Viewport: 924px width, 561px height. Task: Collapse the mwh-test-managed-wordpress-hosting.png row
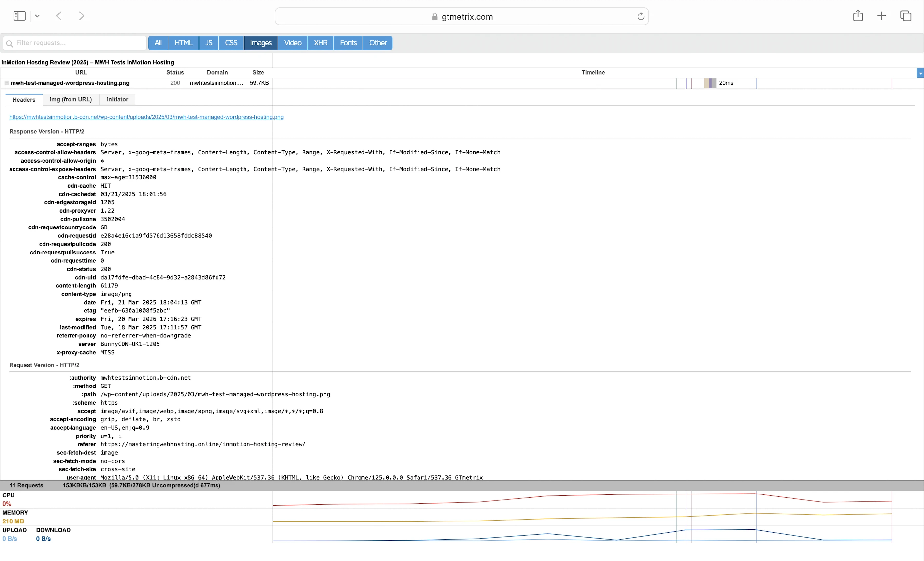(6, 83)
